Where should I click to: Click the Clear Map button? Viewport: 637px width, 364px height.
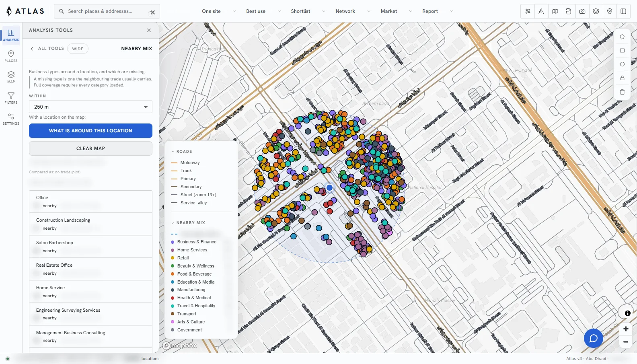point(90,148)
